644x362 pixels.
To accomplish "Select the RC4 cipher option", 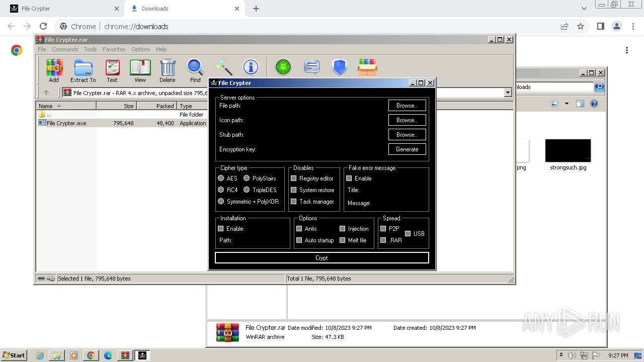I will click(x=221, y=190).
